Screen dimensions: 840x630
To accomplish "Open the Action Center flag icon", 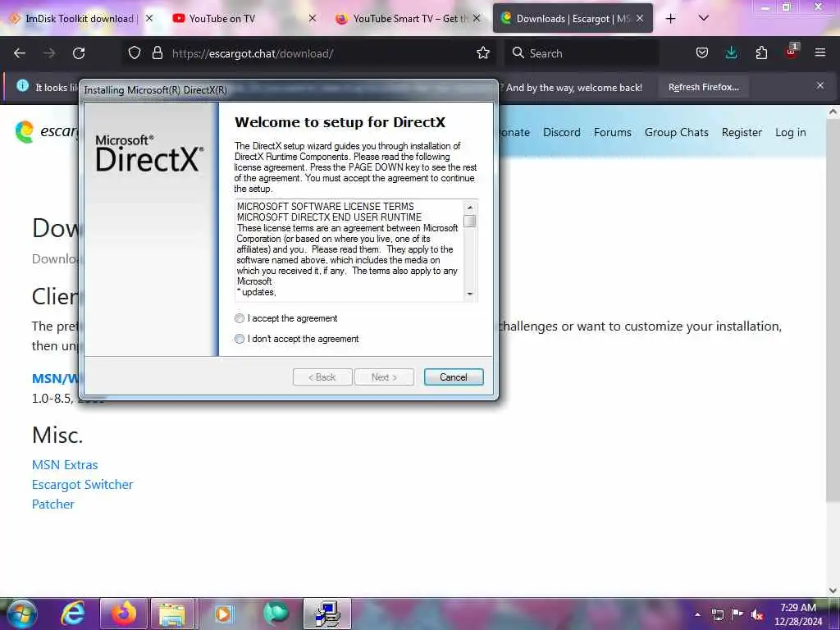I will coord(737,614).
